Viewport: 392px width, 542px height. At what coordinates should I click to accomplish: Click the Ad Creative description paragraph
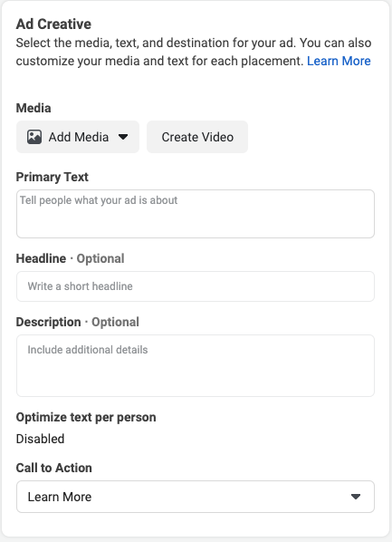click(194, 52)
